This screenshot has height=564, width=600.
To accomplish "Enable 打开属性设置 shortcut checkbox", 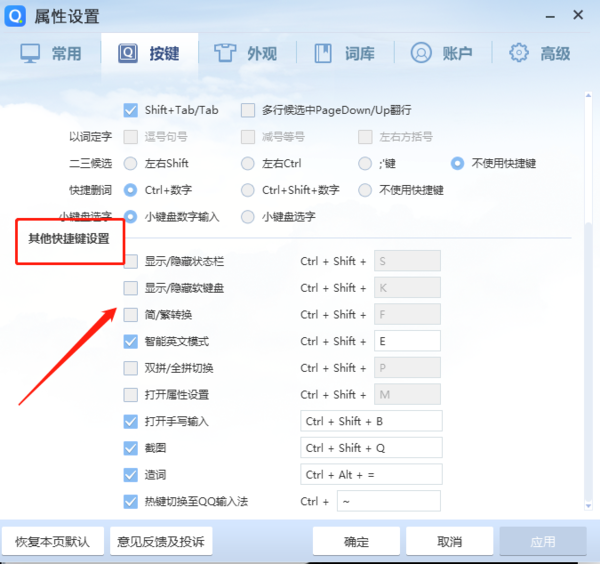I will tap(130, 395).
